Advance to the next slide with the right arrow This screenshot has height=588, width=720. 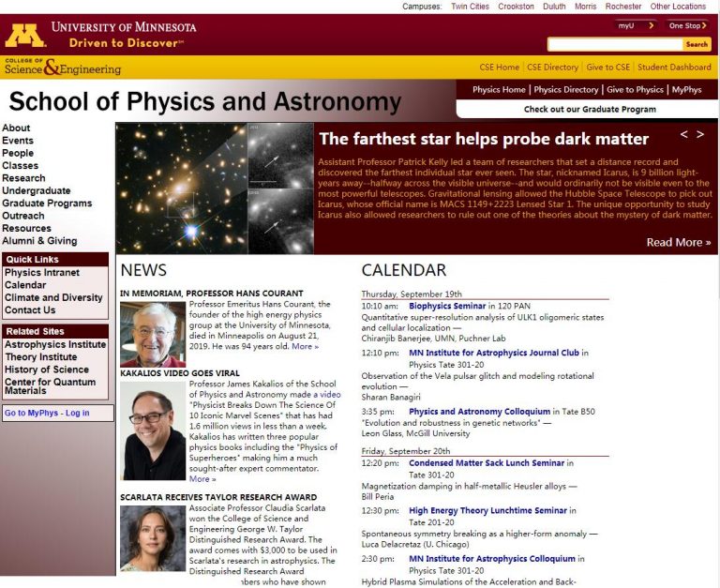700,134
